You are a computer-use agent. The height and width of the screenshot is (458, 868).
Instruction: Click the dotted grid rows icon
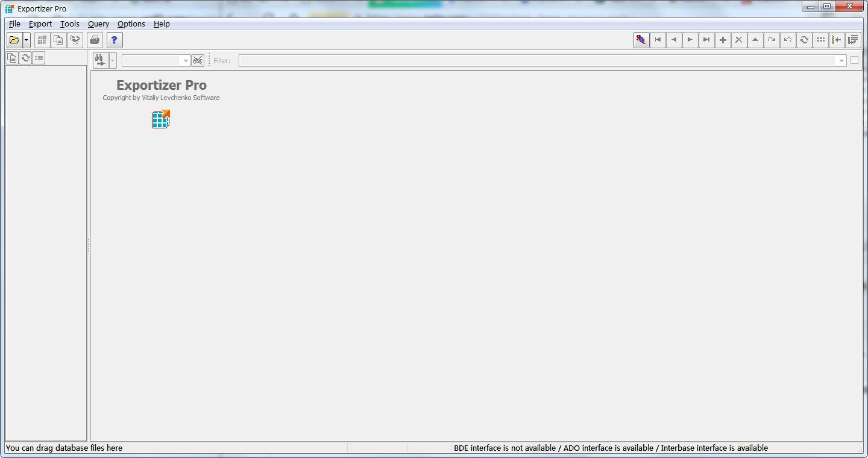coord(820,40)
